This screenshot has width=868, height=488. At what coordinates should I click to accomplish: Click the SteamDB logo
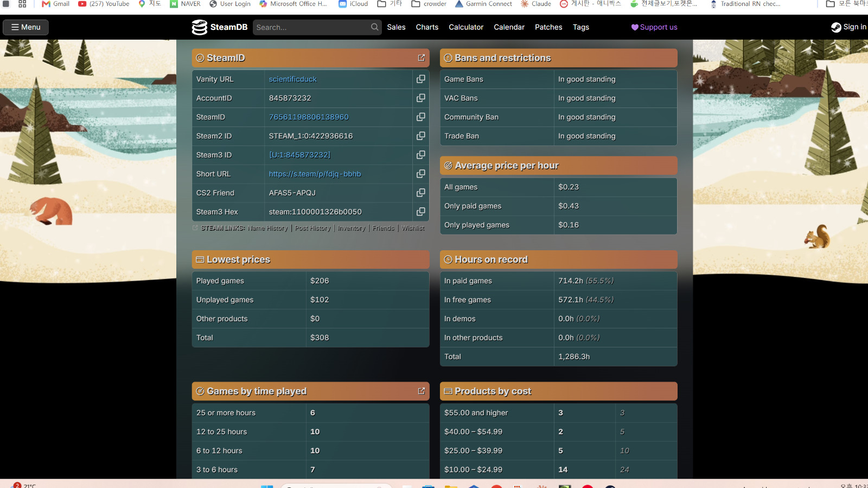pyautogui.click(x=220, y=27)
